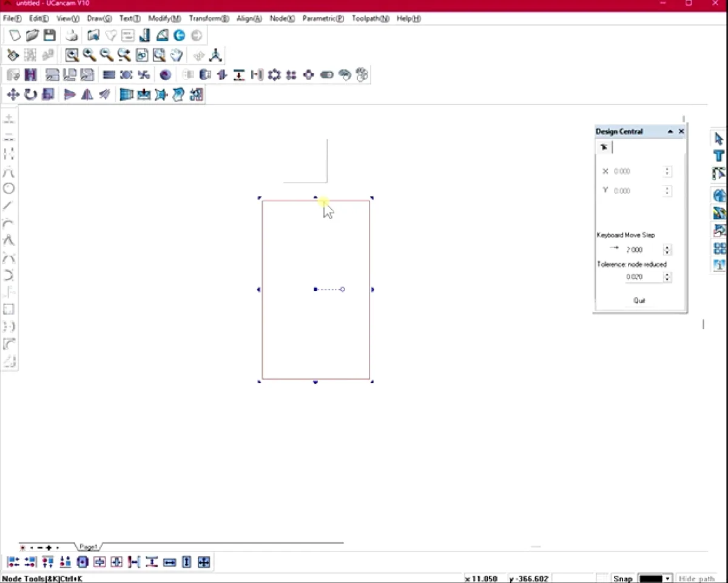Screen dimensions: 728x583
Task: Open the Transform menu
Action: click(x=209, y=19)
